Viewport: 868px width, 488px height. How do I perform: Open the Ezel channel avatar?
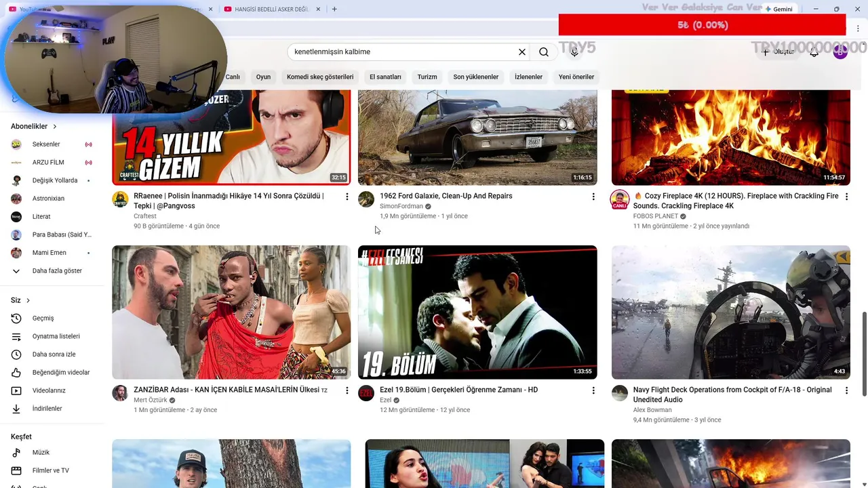point(366,393)
